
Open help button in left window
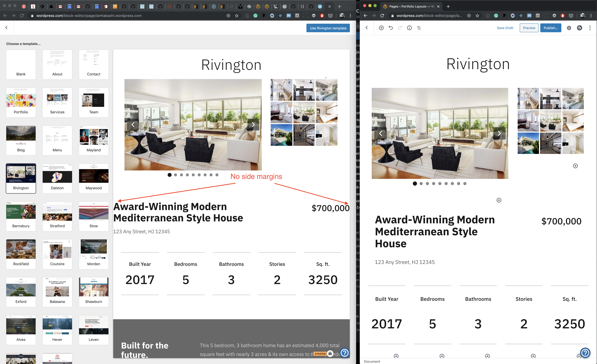pos(345,353)
